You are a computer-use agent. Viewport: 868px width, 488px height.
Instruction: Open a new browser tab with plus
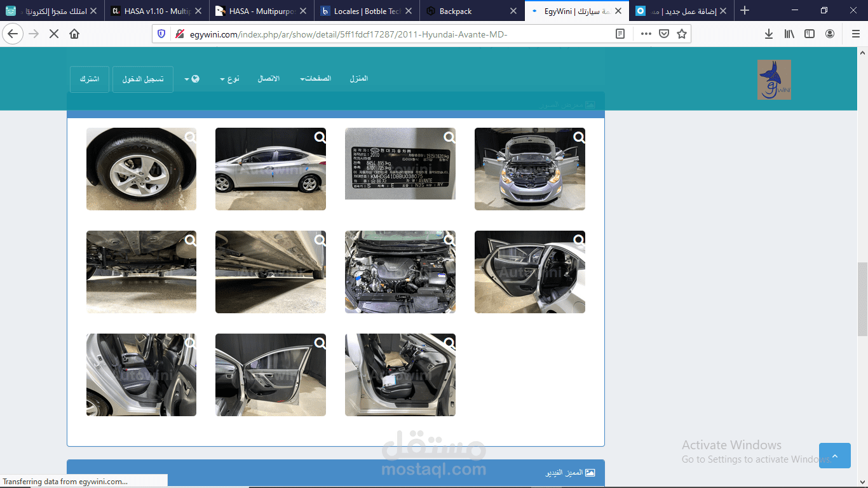pyautogui.click(x=745, y=11)
